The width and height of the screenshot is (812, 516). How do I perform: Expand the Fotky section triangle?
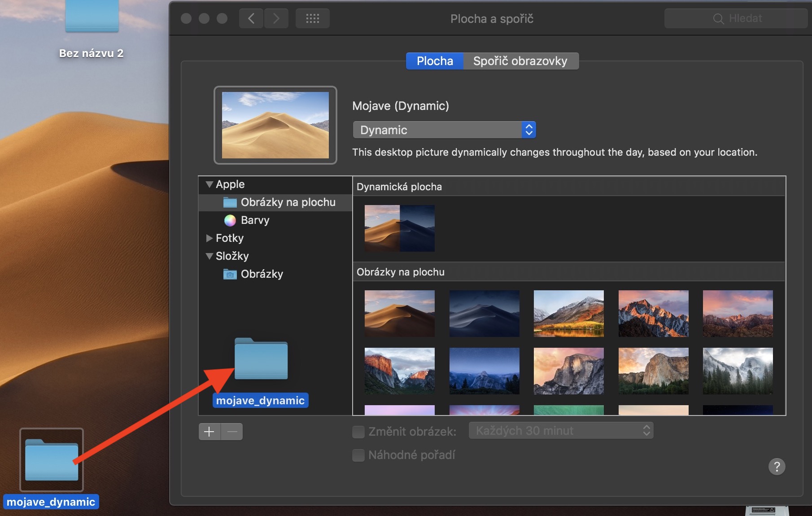(209, 238)
